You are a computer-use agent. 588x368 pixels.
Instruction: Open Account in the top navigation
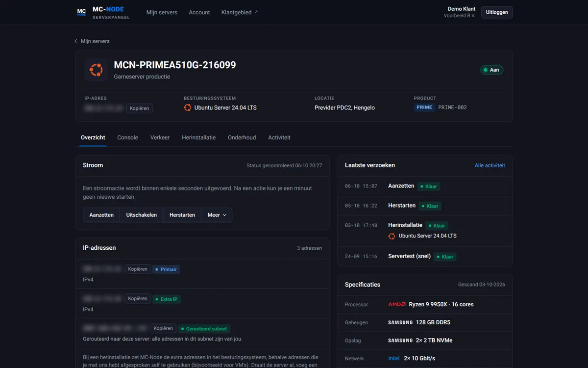199,12
